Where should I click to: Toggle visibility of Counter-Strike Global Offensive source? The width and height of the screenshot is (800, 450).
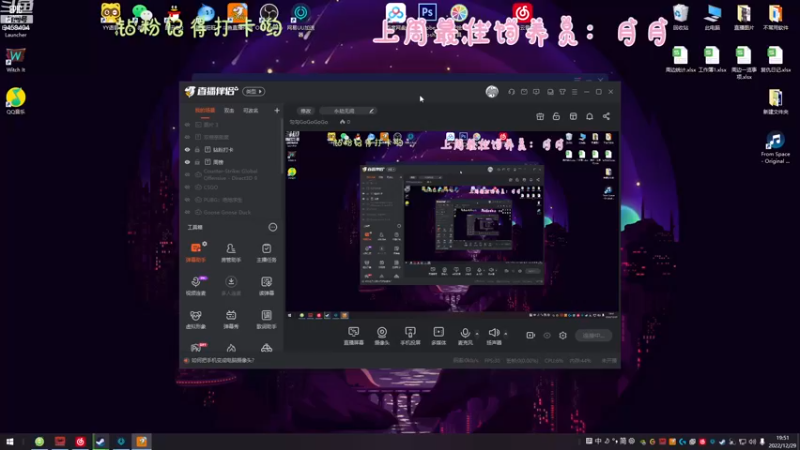tap(187, 174)
